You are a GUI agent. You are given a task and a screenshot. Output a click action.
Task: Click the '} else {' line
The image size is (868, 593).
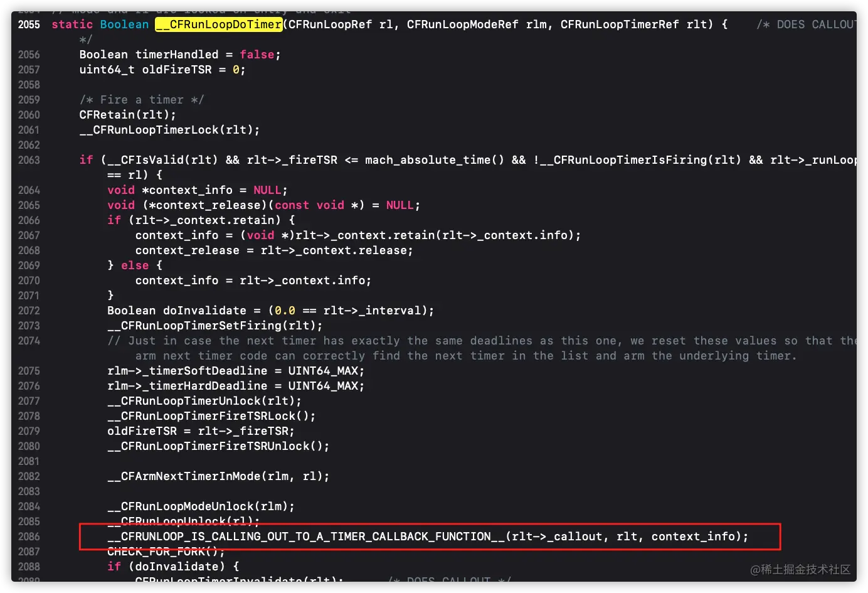coord(135,265)
